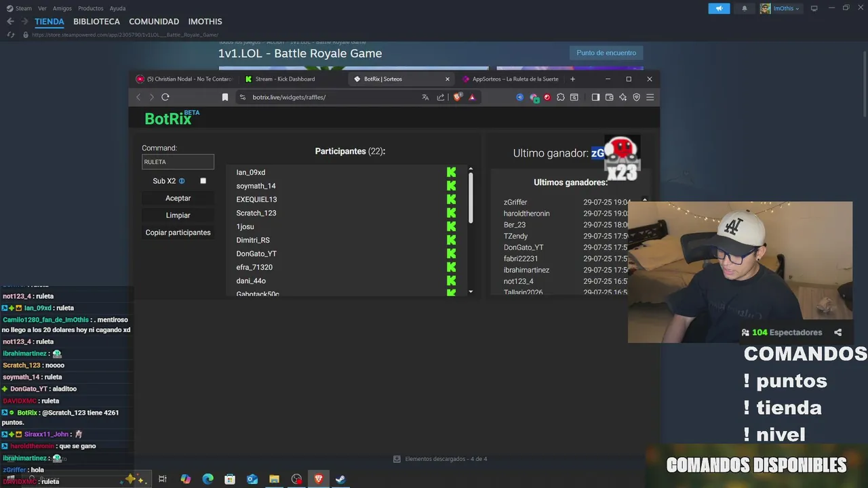Open the ImOthis account dropdown in Steam
Image resolution: width=868 pixels, height=488 pixels.
[x=781, y=8]
